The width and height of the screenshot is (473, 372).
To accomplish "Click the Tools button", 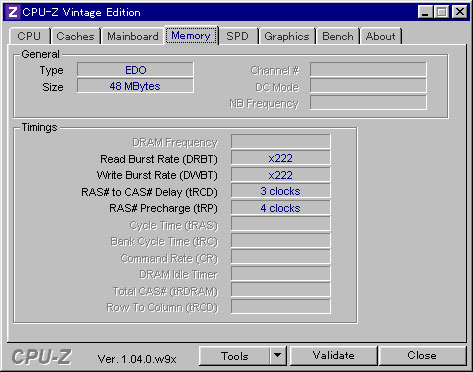I will (x=235, y=356).
